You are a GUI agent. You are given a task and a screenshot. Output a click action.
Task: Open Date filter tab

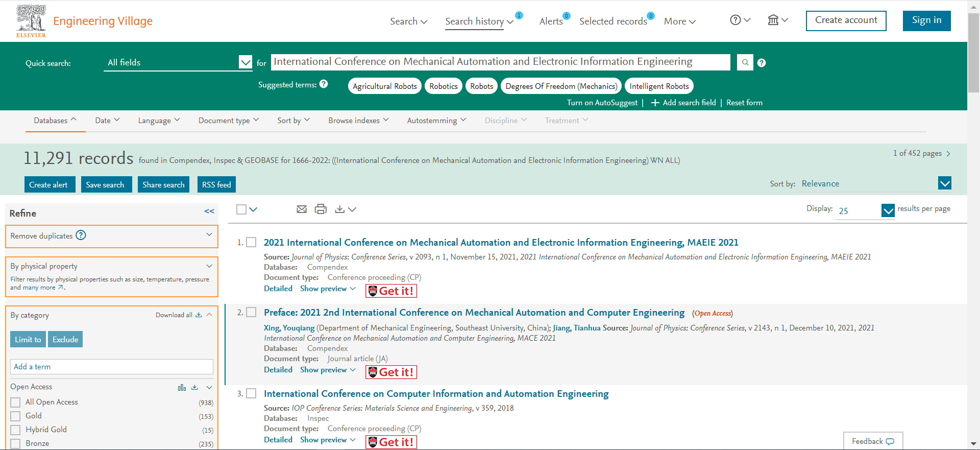click(107, 121)
